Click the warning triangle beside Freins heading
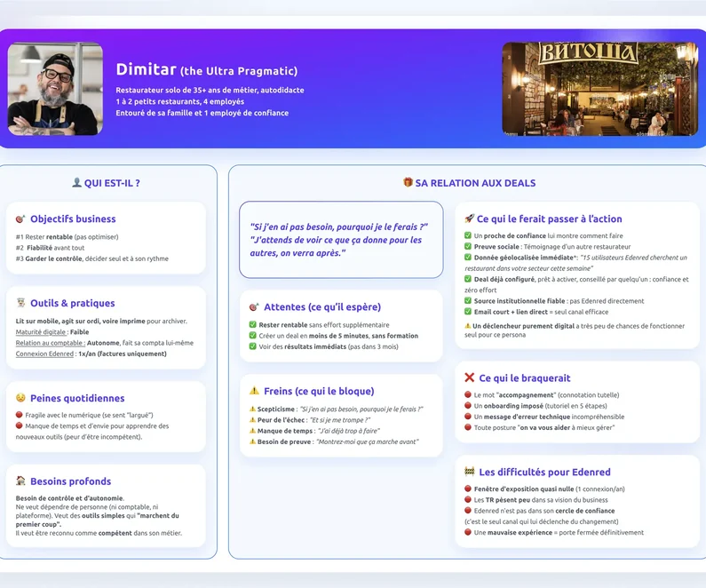 click(x=254, y=390)
